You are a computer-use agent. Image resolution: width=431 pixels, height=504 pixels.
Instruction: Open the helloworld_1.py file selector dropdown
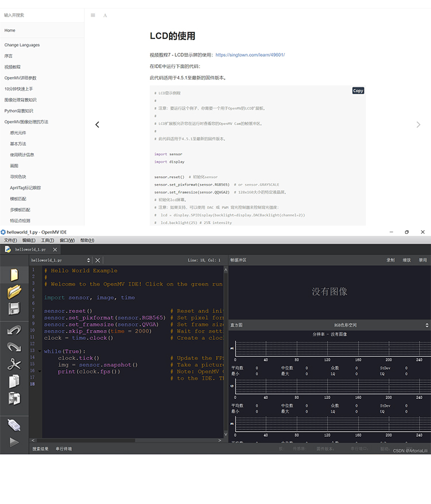point(60,260)
